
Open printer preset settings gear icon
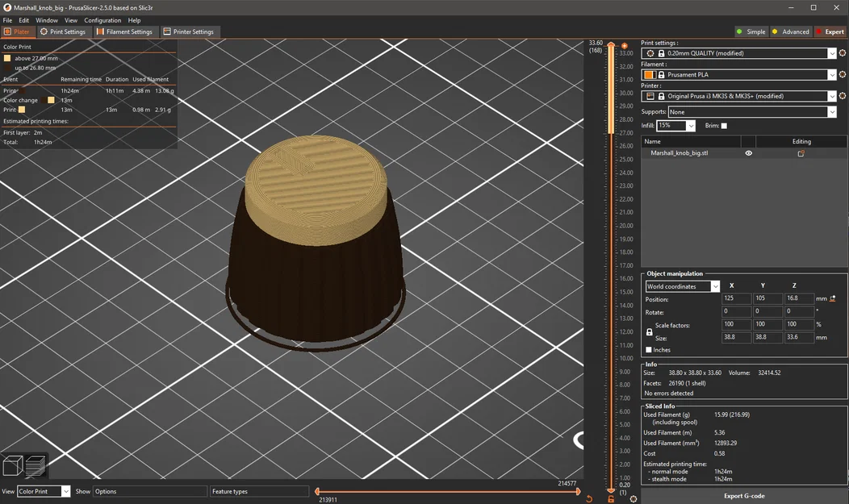click(843, 96)
